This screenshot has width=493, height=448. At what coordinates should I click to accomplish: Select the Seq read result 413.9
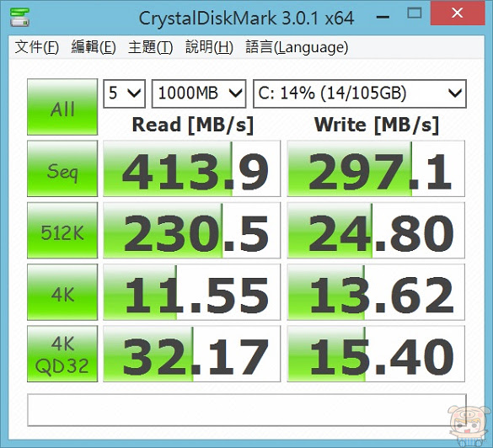point(192,168)
